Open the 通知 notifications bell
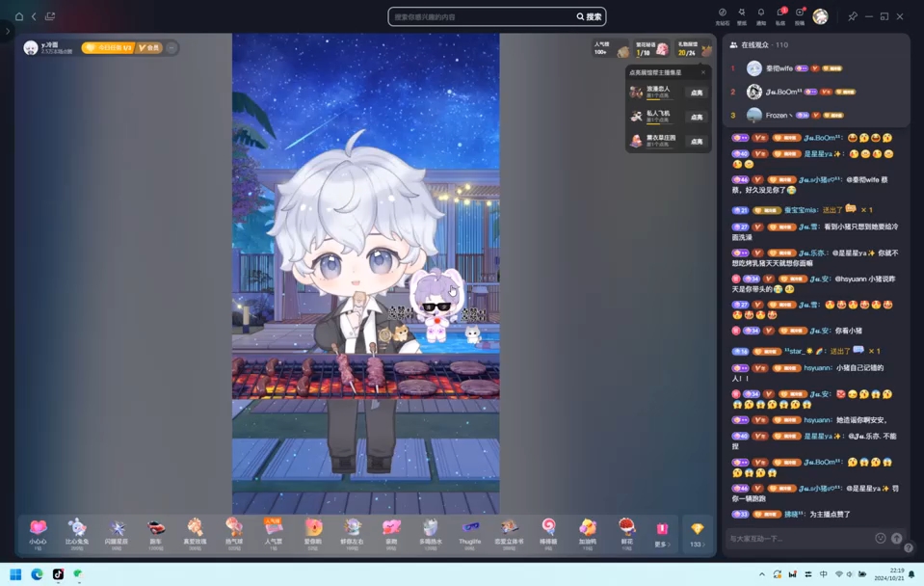 click(x=761, y=16)
